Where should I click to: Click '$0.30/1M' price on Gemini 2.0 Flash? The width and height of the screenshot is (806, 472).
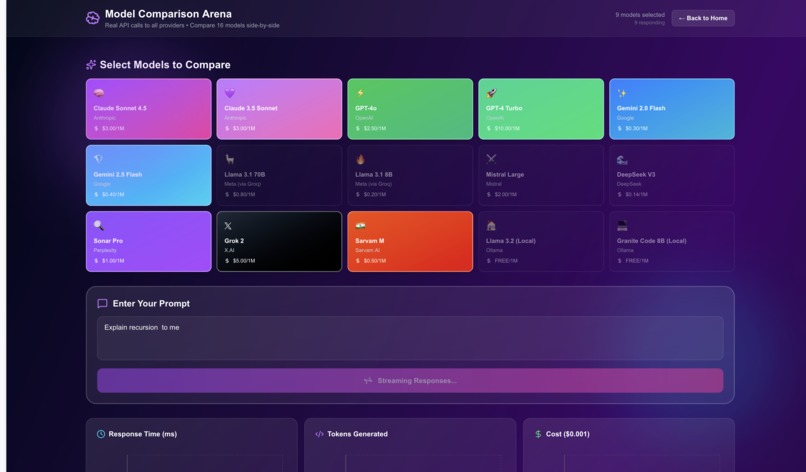637,129
